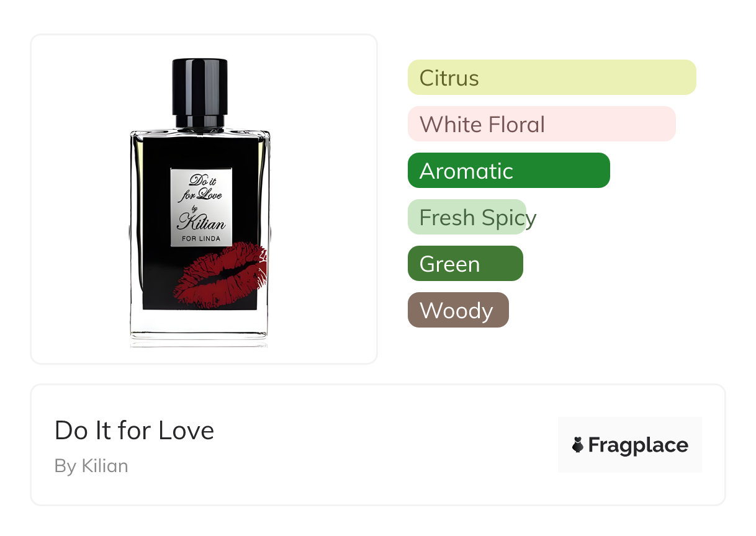Click the Fragplace perfume bottle logo icon
756x536 pixels.
coord(578,445)
